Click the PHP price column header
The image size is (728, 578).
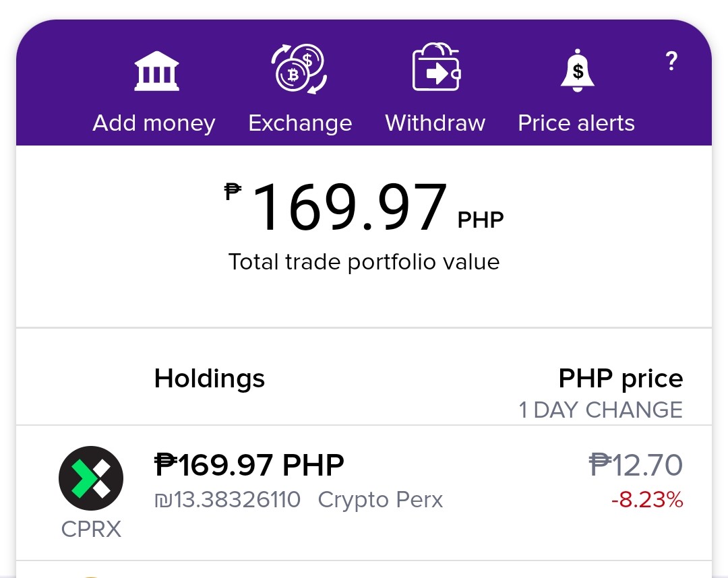[621, 379]
